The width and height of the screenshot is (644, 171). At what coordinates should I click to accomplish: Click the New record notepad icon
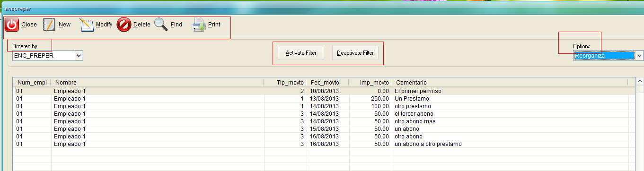click(49, 25)
